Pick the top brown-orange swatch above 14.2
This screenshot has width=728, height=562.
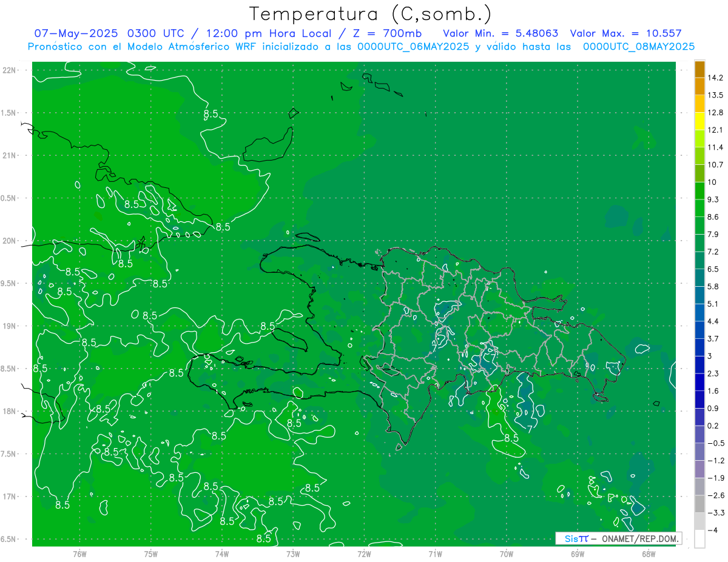[x=699, y=69]
